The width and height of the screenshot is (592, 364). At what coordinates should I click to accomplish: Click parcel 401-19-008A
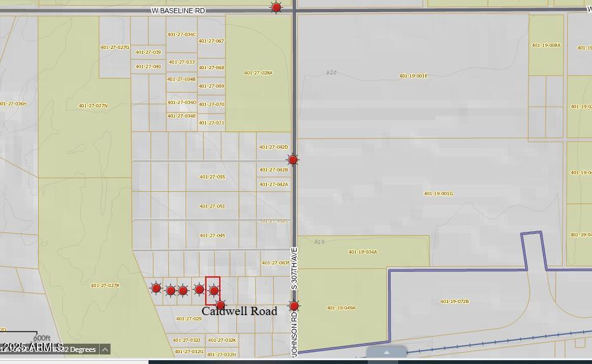click(546, 46)
